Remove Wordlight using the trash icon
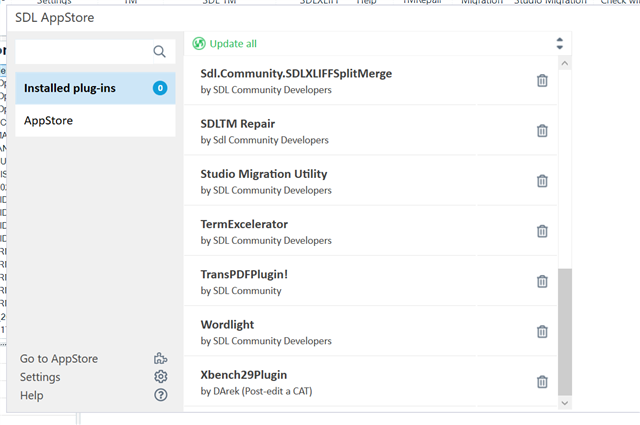Viewport: 640px width, 425px height. tap(542, 332)
